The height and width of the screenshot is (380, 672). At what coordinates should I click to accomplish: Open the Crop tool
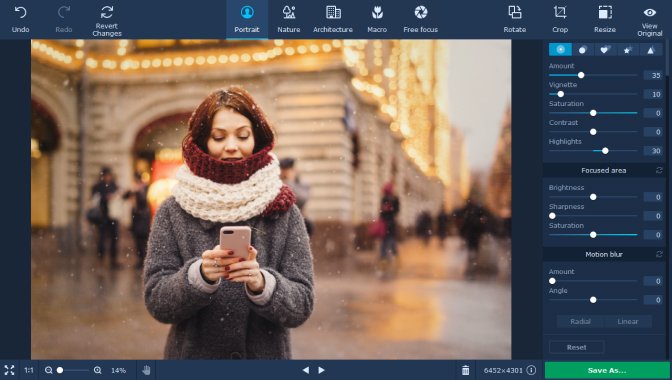point(560,20)
